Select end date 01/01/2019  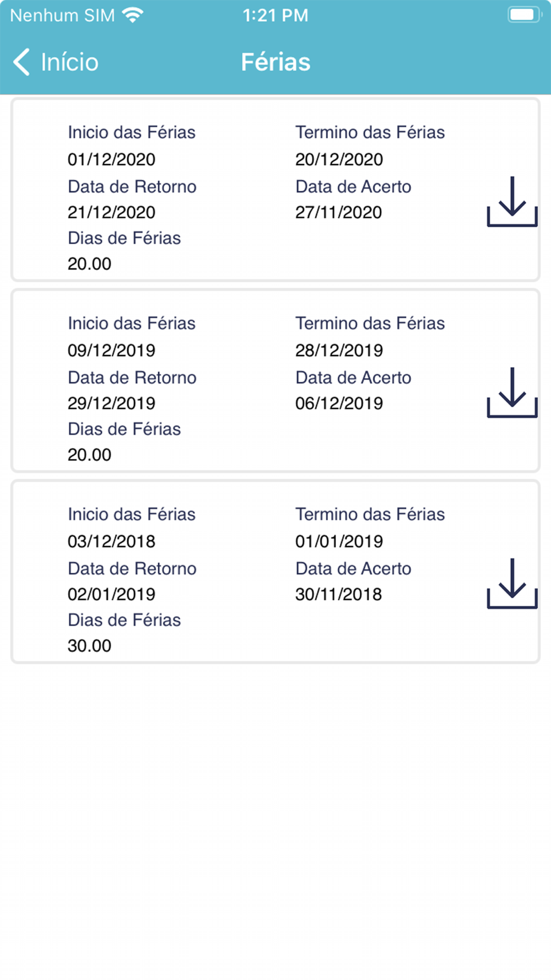coord(339,541)
